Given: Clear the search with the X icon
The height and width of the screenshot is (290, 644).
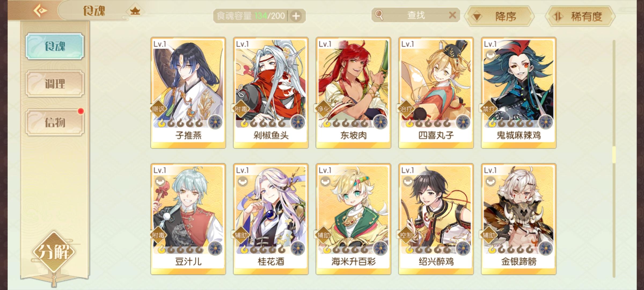Looking at the screenshot, I should pyautogui.click(x=452, y=15).
